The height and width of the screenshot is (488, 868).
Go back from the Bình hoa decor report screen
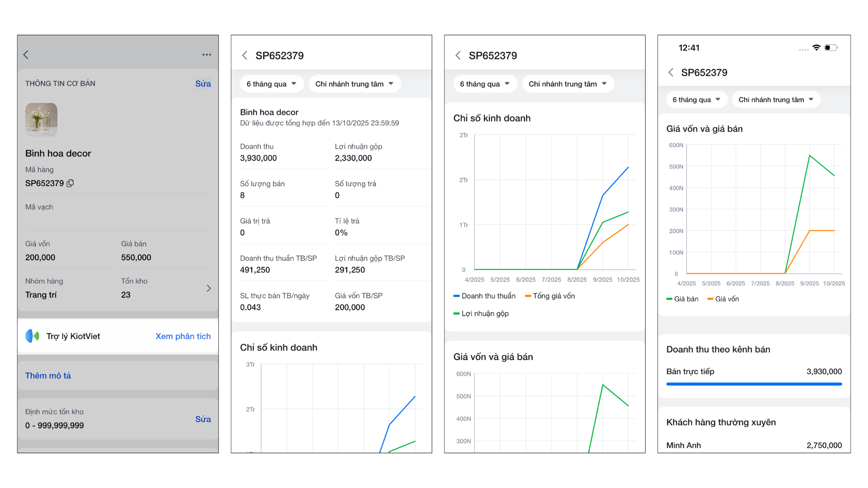tap(245, 56)
